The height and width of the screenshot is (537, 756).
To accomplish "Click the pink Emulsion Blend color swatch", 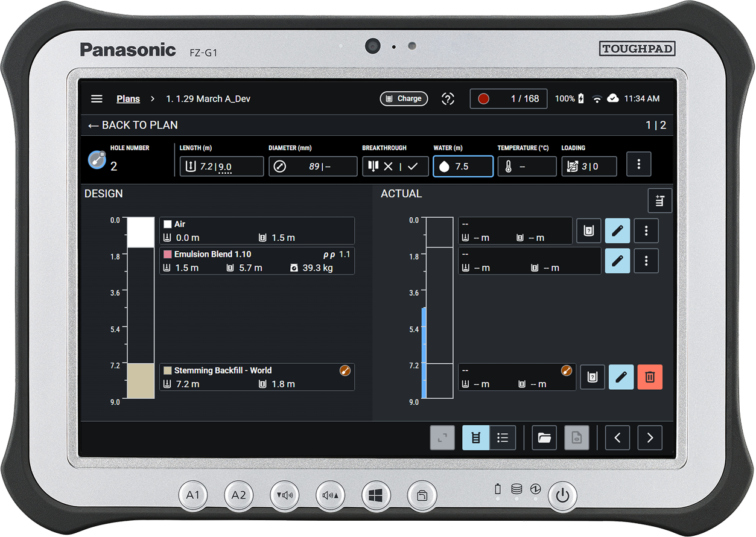I will coord(168,255).
